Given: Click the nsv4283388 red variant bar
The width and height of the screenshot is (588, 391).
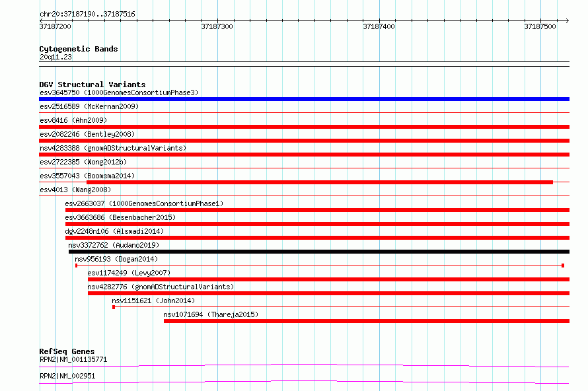Looking at the screenshot, I should click(304, 155).
